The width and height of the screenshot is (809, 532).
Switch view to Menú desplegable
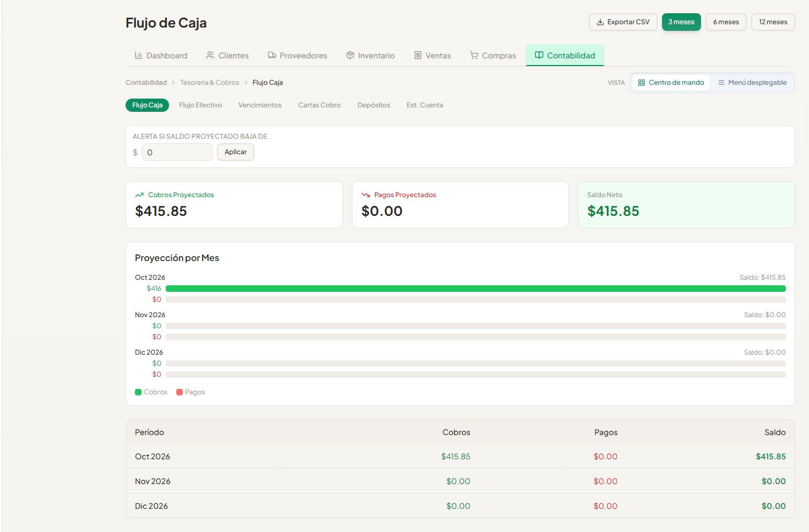752,83
